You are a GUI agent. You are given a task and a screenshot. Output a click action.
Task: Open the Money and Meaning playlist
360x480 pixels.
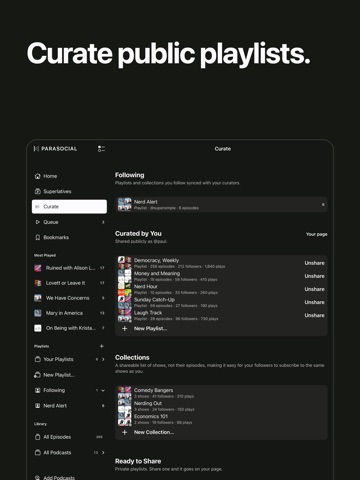pyautogui.click(x=221, y=276)
